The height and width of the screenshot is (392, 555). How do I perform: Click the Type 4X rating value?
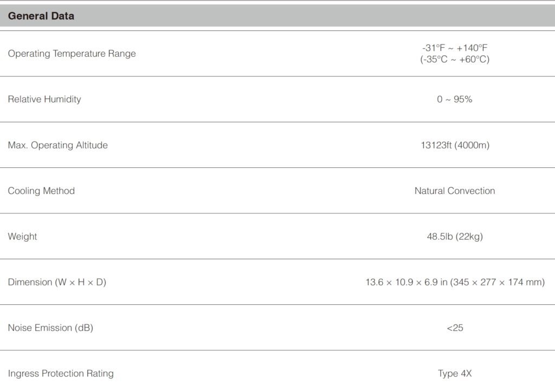click(x=455, y=374)
